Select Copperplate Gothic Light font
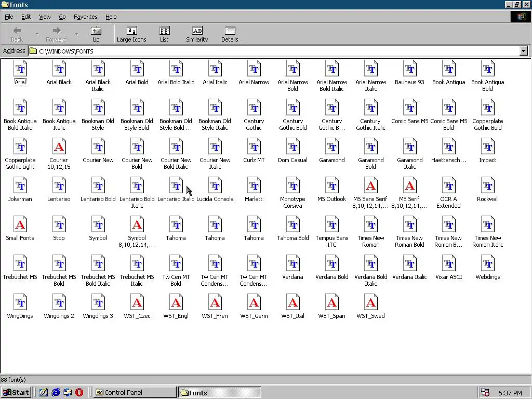 (20, 147)
